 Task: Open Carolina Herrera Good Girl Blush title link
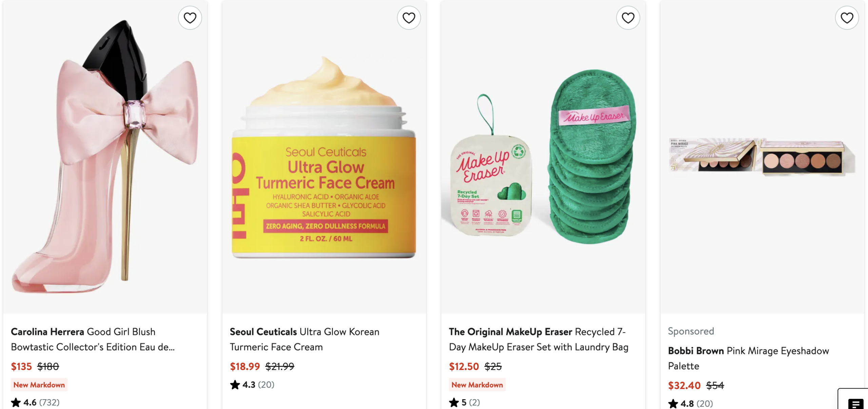click(x=93, y=339)
